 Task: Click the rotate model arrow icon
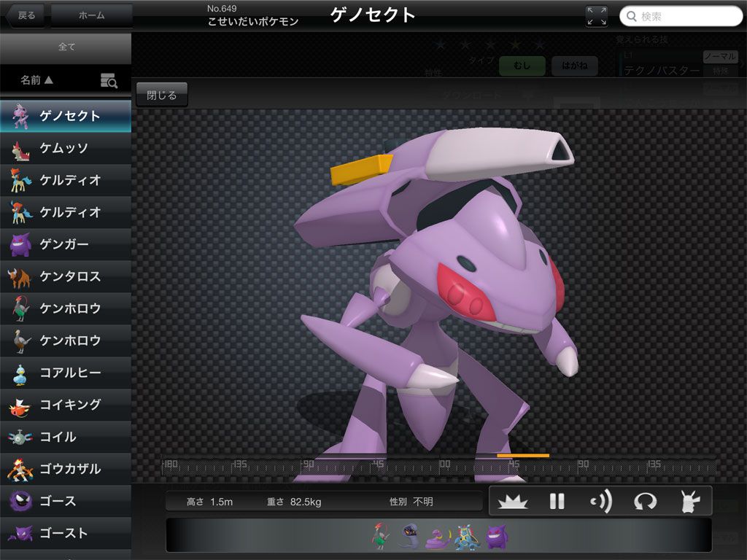click(x=645, y=501)
